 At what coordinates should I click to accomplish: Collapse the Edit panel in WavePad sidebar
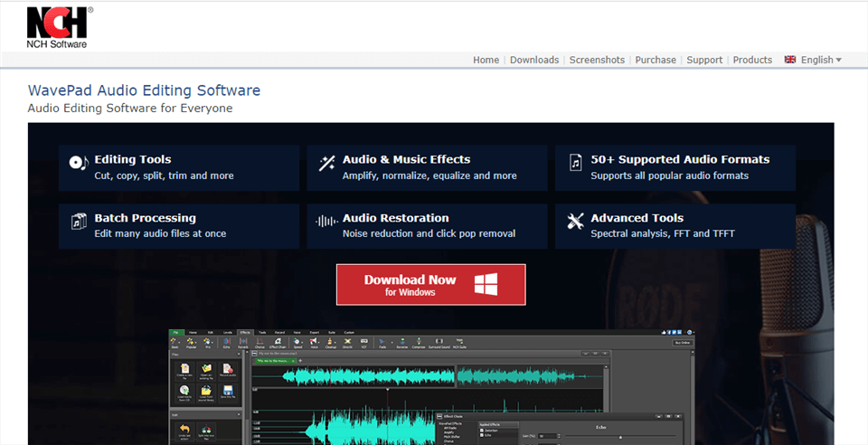[x=239, y=414]
